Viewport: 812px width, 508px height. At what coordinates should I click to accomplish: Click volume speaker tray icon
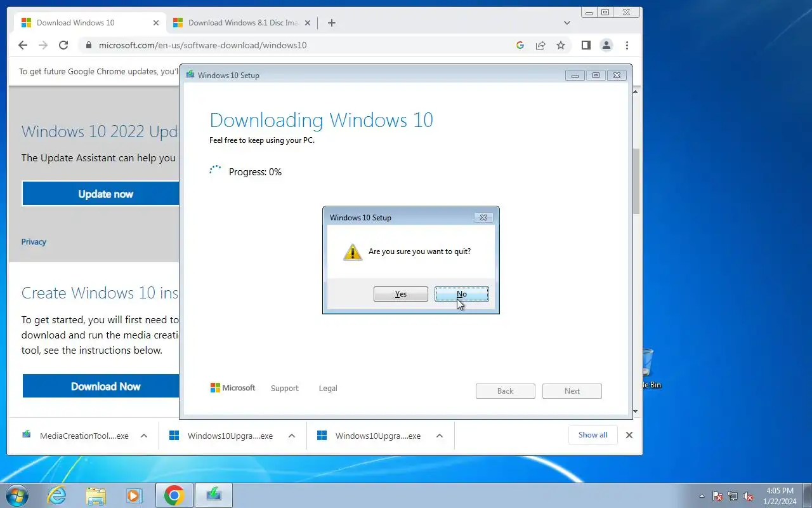[748, 496]
